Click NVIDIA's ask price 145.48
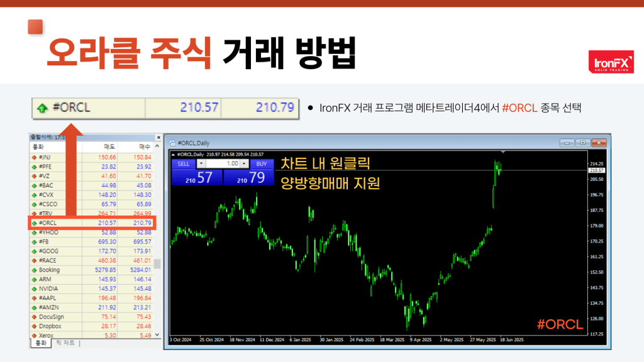 tap(142, 289)
